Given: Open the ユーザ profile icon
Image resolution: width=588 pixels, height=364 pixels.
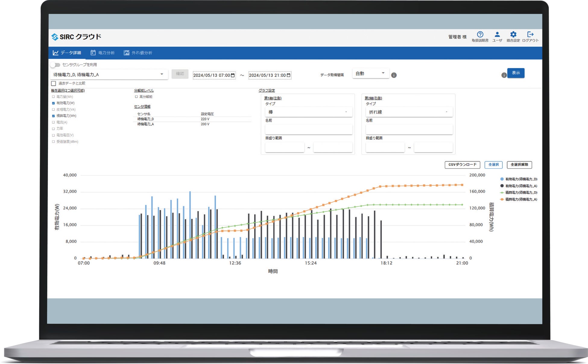Looking at the screenshot, I should point(497,34).
